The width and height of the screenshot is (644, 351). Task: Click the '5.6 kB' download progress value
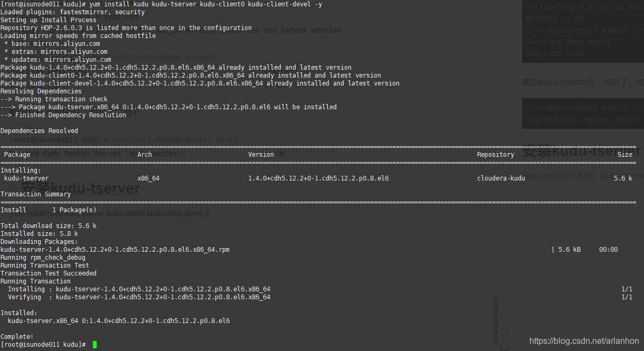pos(570,250)
